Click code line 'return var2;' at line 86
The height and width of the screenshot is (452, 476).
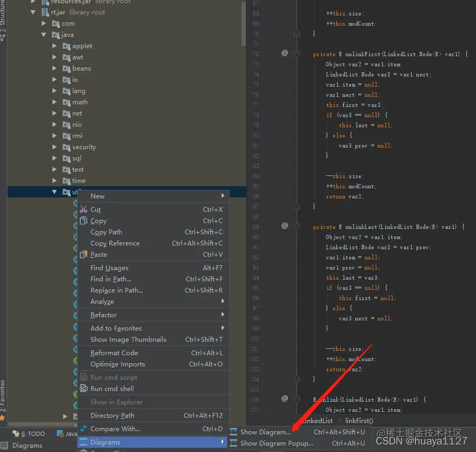tap(345, 196)
